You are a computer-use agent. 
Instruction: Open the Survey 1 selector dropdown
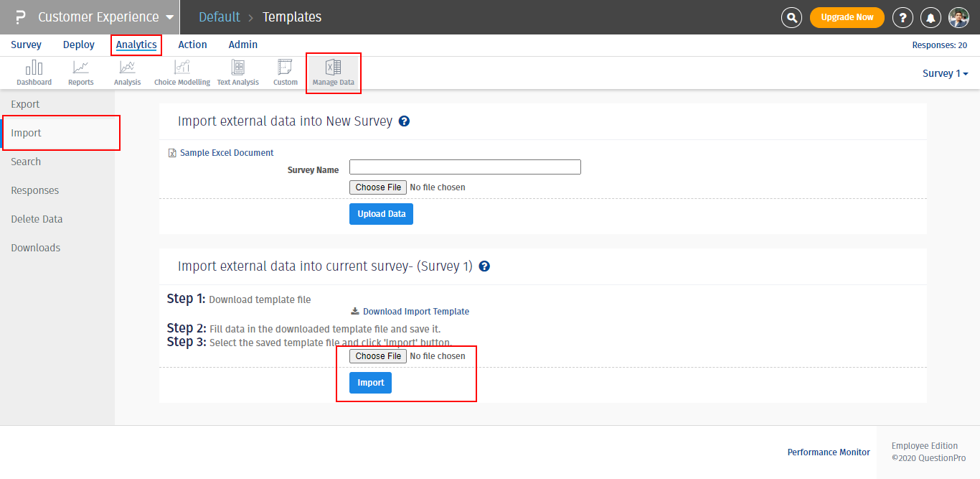click(945, 73)
